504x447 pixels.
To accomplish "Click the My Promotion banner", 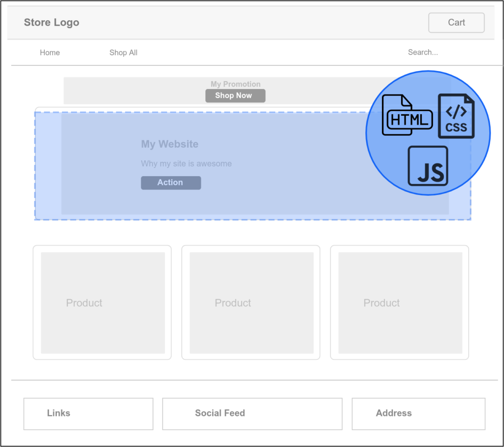I will tap(235, 84).
